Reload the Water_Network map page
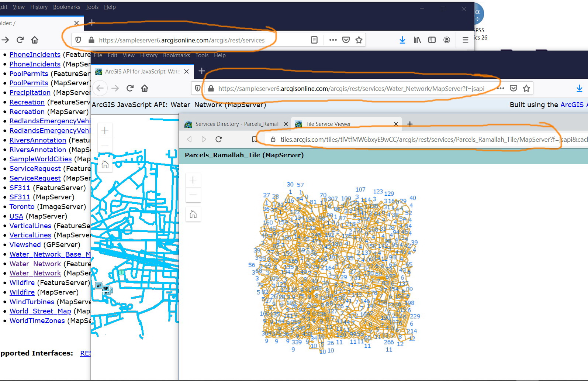The image size is (588, 381). click(x=130, y=88)
